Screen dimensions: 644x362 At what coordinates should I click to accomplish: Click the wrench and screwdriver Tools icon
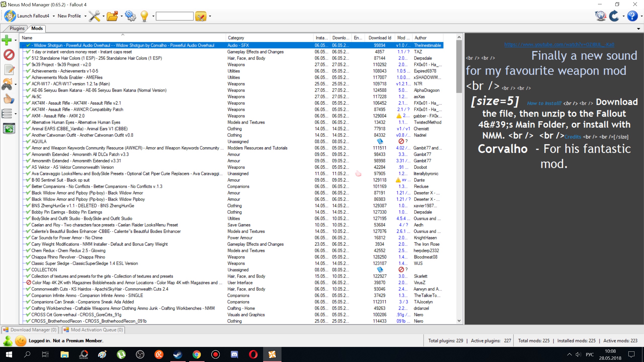(x=94, y=16)
